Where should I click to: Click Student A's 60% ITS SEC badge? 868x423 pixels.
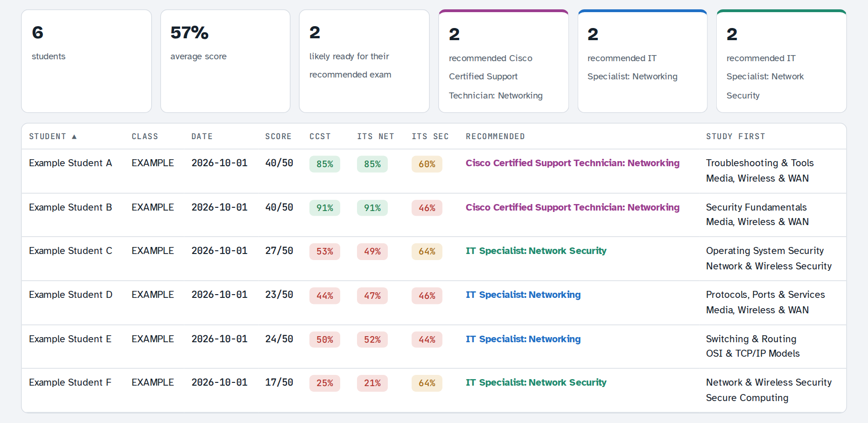(x=427, y=164)
